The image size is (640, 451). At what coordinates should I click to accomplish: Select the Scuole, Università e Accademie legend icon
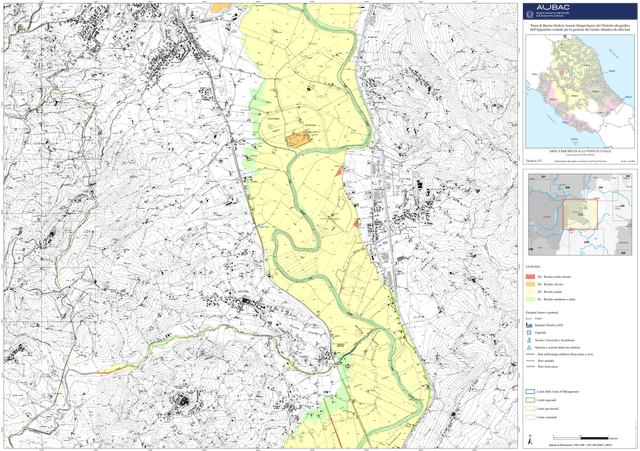[x=529, y=340]
